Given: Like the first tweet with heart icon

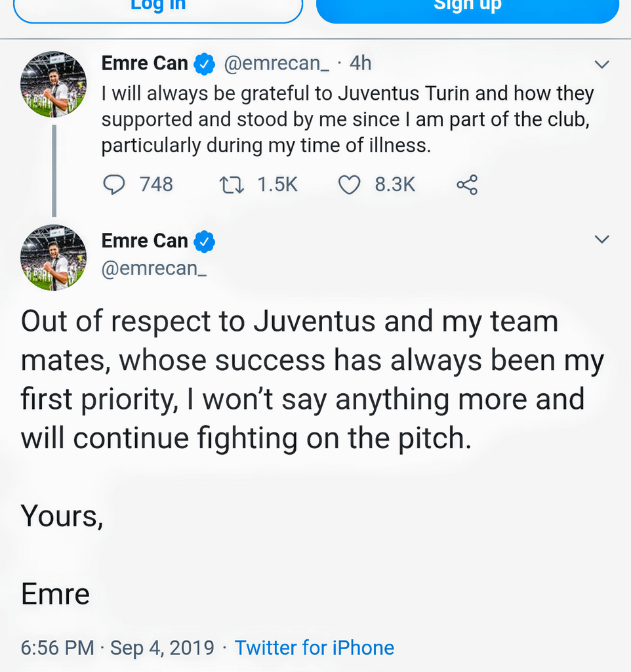Looking at the screenshot, I should point(349,185).
